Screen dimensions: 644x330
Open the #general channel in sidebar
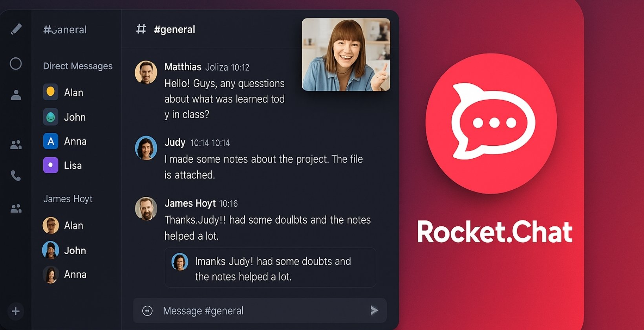pyautogui.click(x=65, y=29)
